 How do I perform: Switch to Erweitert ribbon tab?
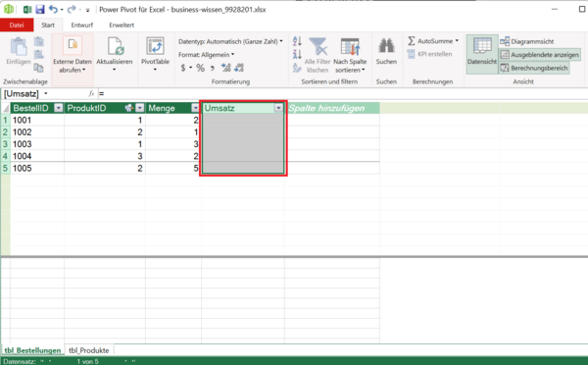click(122, 26)
